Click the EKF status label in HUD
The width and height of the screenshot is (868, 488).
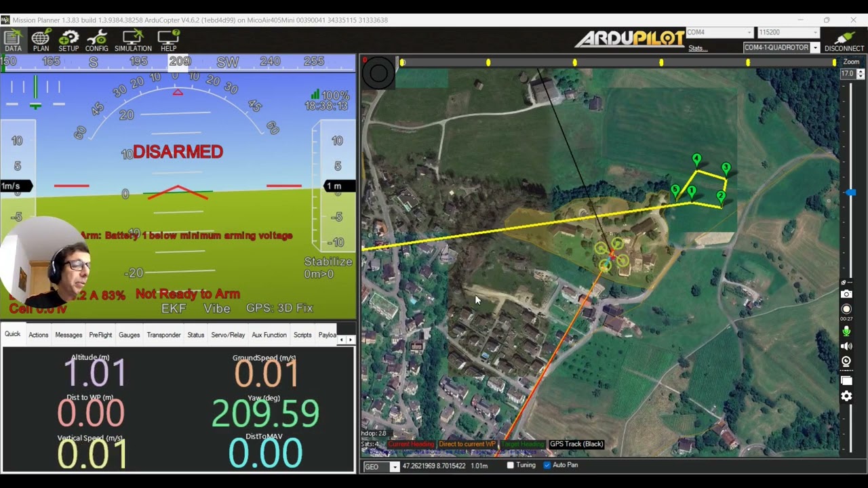click(x=174, y=308)
